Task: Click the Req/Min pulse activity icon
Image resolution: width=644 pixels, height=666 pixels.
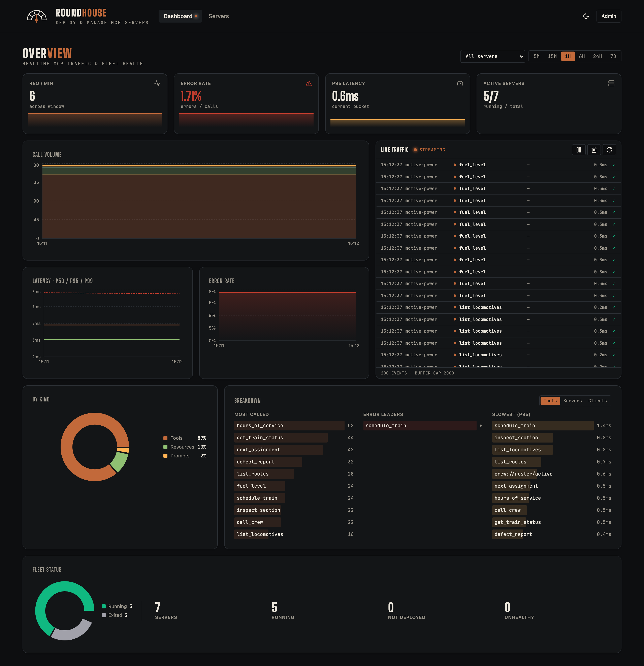Action: pyautogui.click(x=157, y=83)
